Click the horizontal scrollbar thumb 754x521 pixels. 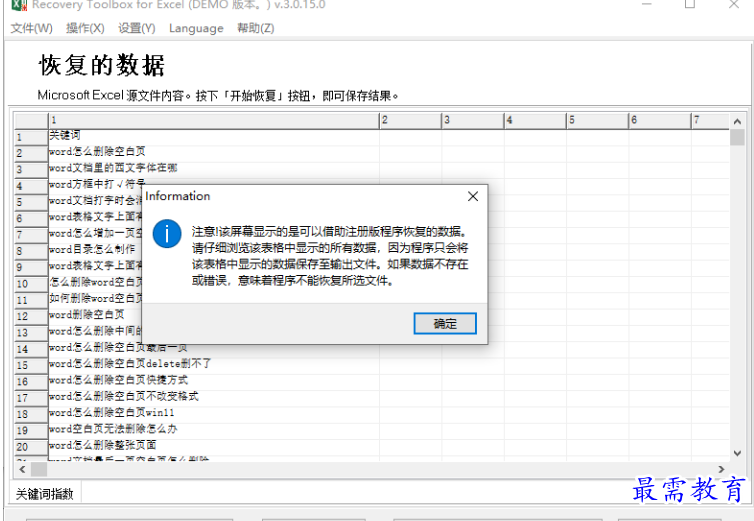[x=39, y=469]
